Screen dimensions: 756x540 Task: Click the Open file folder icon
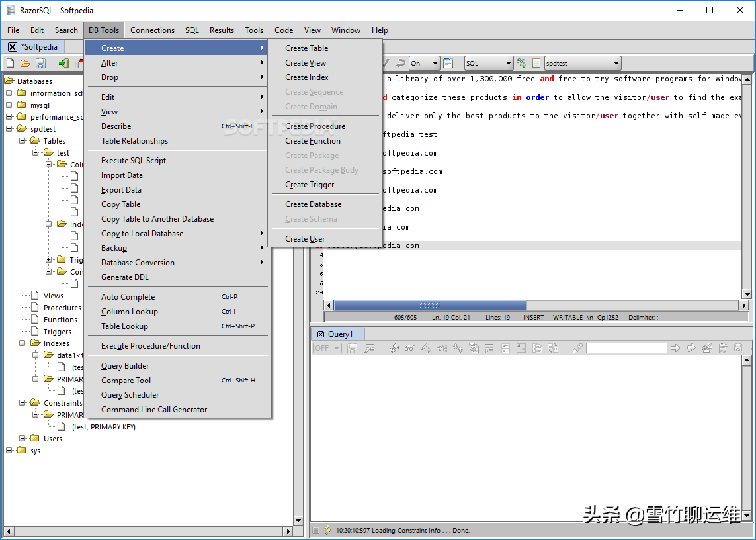[25, 64]
